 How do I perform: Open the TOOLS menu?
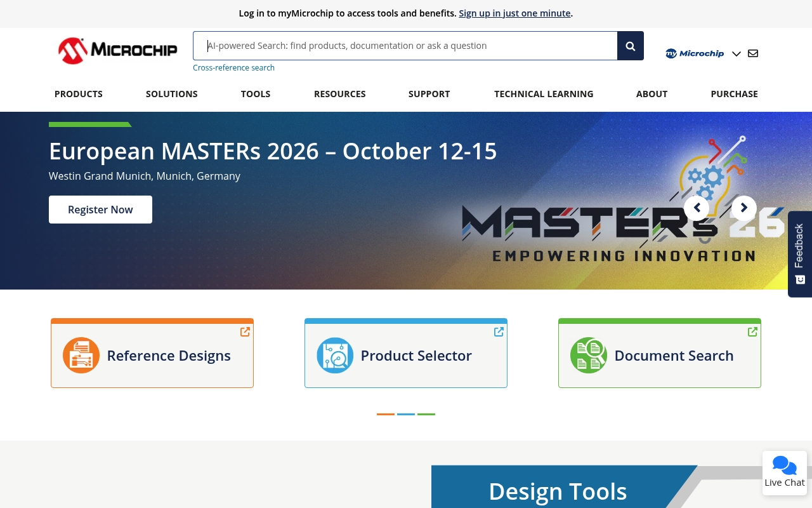coord(256,94)
